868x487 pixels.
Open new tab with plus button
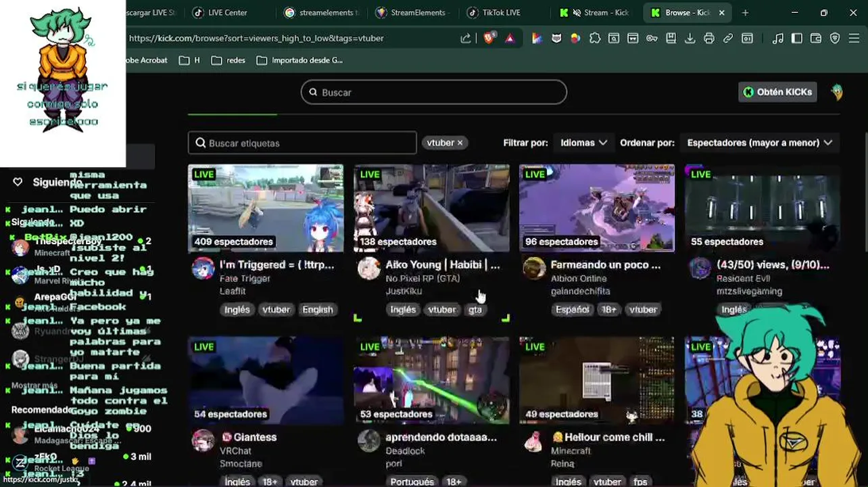(745, 12)
